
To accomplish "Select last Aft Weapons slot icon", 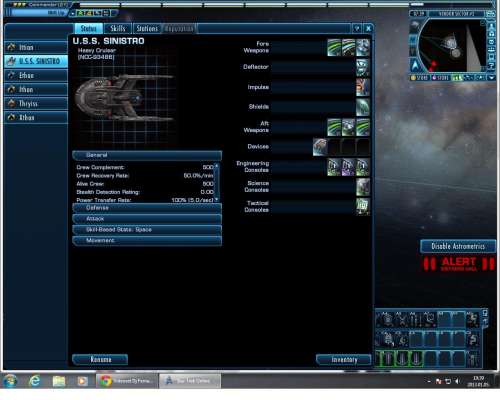I will [x=363, y=127].
